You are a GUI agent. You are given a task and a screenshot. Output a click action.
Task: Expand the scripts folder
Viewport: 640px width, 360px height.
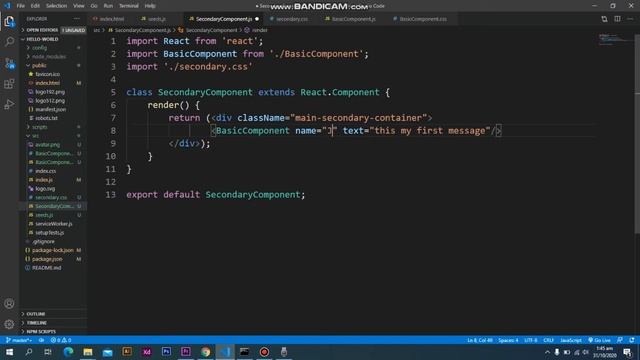pyautogui.click(x=53, y=127)
